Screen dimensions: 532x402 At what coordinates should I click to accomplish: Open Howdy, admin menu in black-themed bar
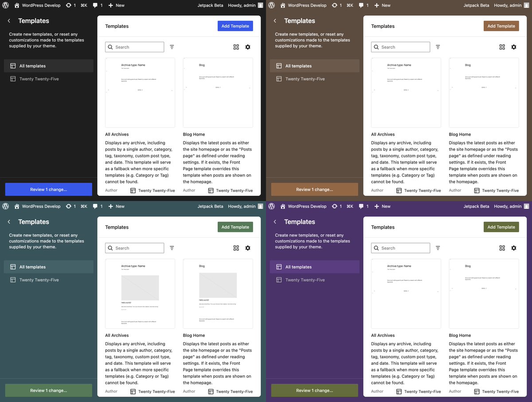pyautogui.click(x=246, y=5)
